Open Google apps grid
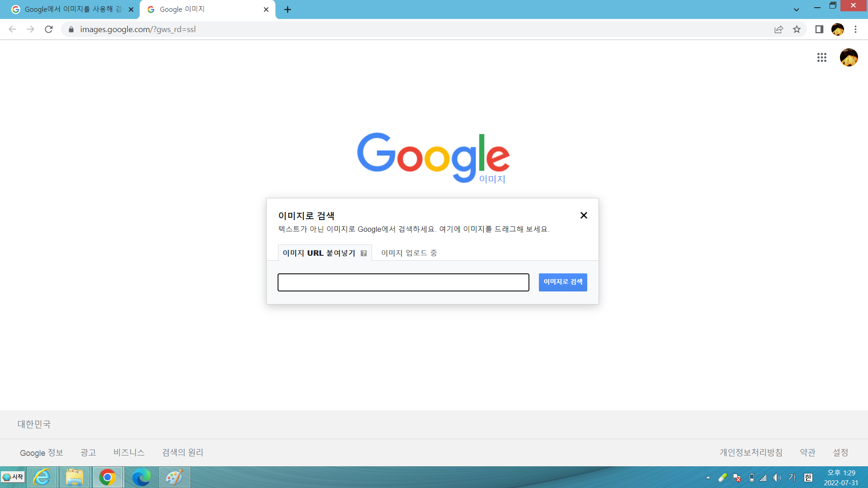The width and height of the screenshot is (868, 488). tap(822, 57)
